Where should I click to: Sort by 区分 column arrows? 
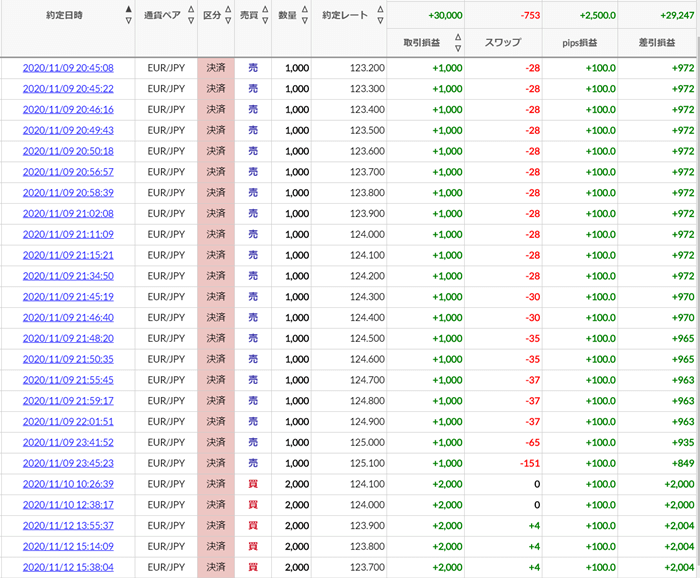pos(228,15)
